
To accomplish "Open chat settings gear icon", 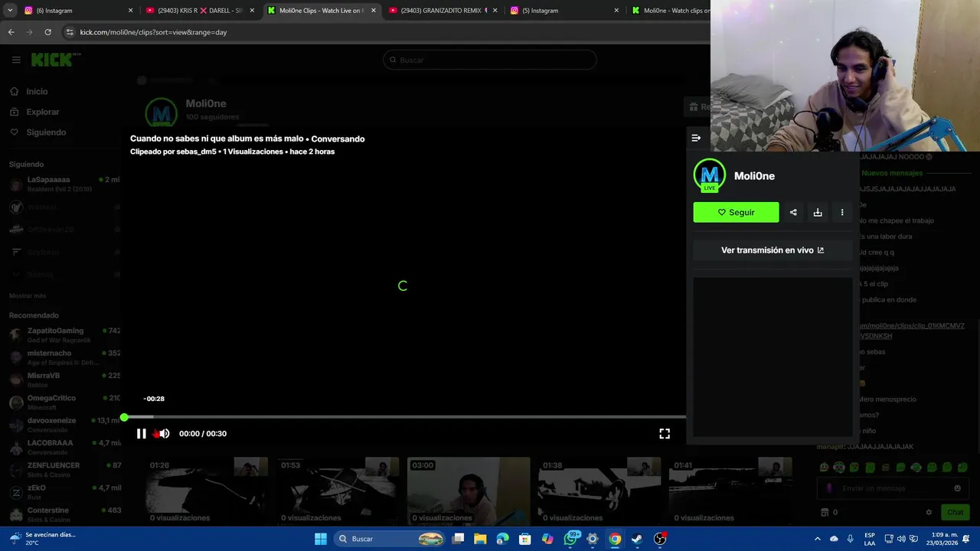I will [x=929, y=512].
